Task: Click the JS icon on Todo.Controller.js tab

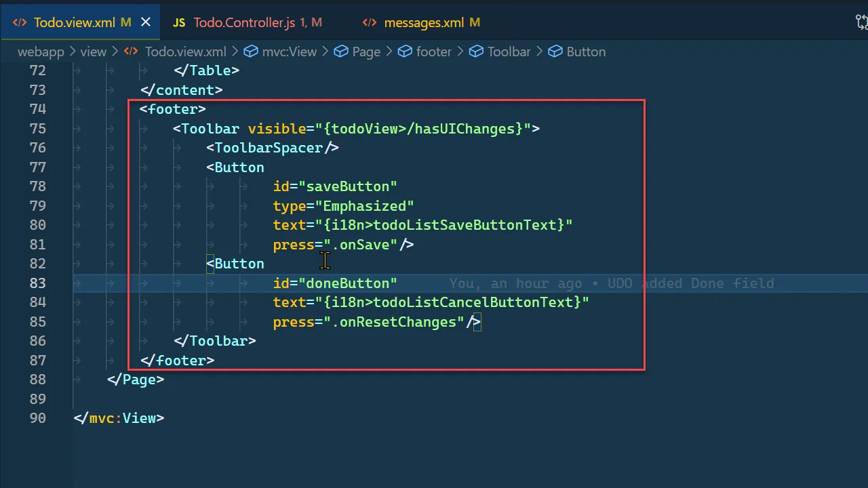Action: tap(179, 22)
